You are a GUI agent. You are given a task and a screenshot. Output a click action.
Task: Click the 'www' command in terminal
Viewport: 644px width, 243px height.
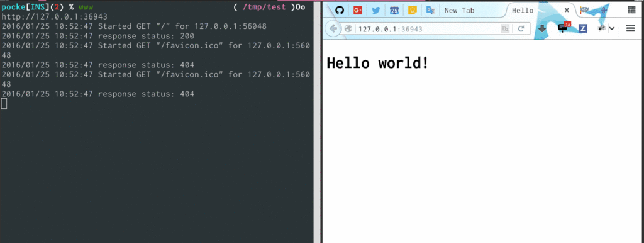coord(86,8)
